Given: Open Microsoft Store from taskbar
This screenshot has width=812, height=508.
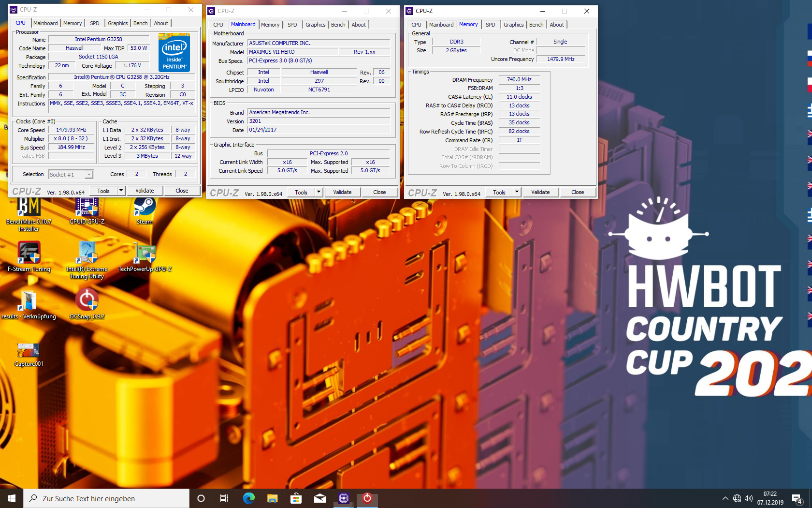Looking at the screenshot, I should coord(296,498).
